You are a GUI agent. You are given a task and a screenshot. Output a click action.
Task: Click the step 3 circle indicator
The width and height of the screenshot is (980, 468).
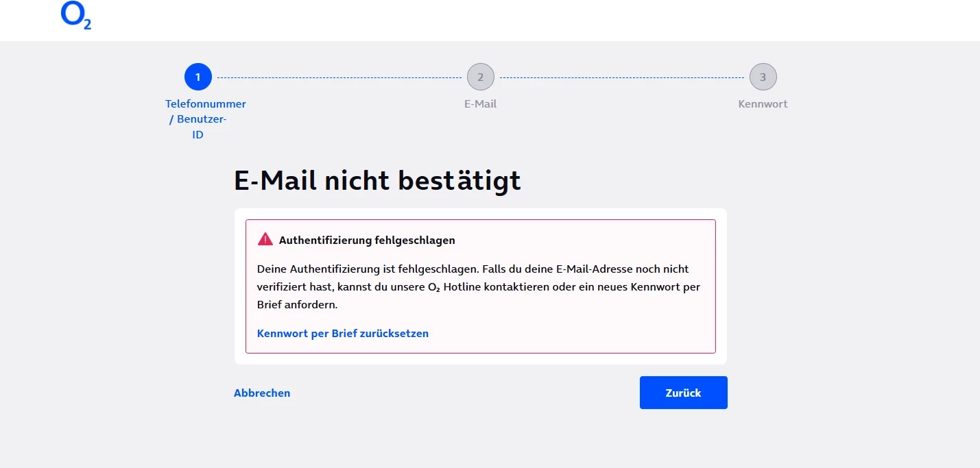tap(763, 77)
